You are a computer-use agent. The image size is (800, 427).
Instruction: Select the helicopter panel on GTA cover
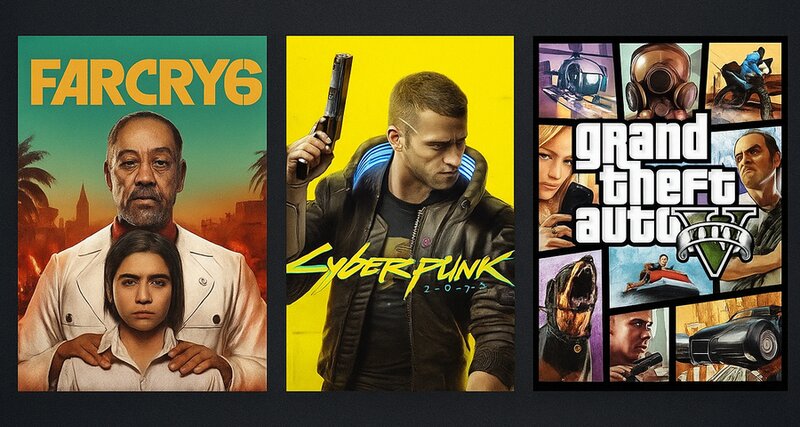tap(577, 81)
